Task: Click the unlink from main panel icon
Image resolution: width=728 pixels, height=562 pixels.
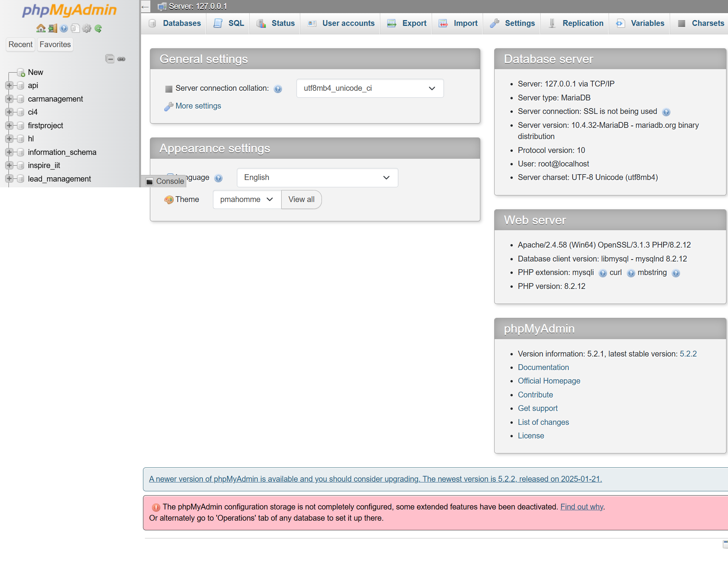Action: [x=121, y=59]
